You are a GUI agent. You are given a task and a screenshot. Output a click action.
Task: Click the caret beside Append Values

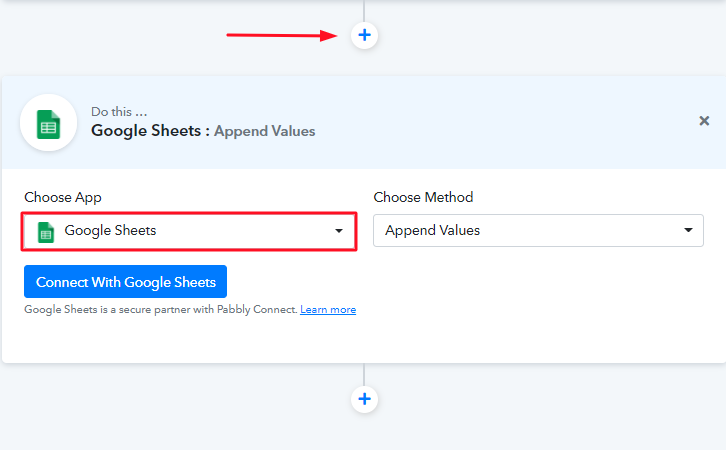pos(688,230)
